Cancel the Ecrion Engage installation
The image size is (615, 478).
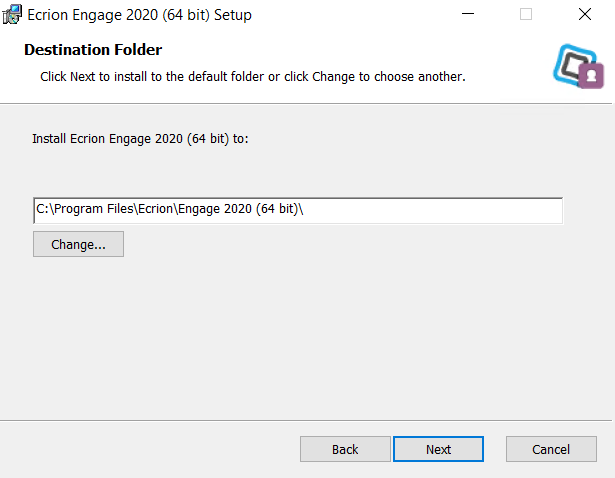551,449
